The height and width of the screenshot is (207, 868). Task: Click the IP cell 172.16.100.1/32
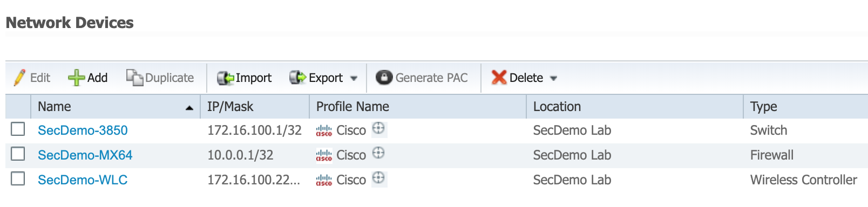[x=254, y=130]
